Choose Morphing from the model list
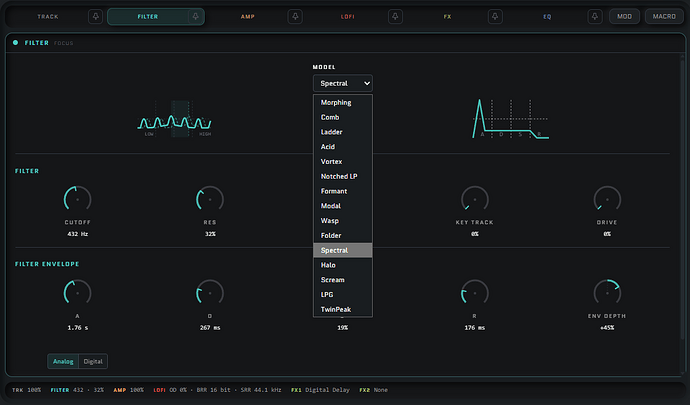Screen dimensions: 690x405 point(343,103)
